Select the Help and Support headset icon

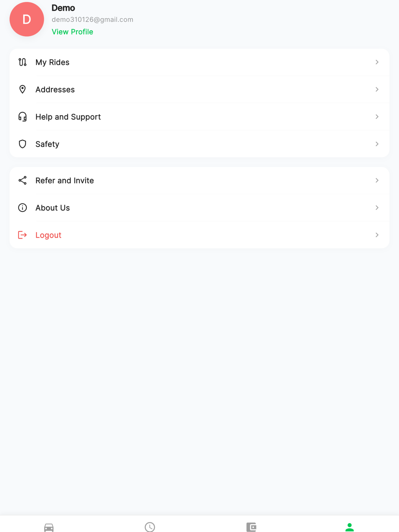22,117
